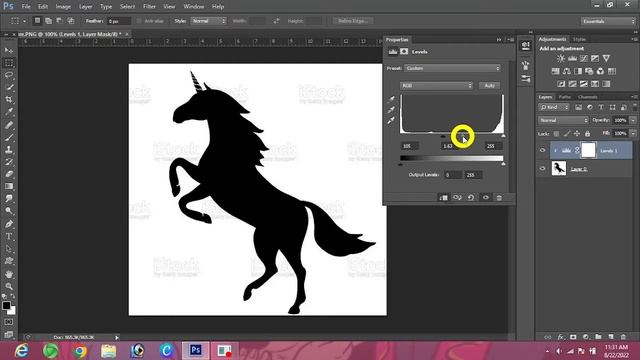Click the Auto button in Levels
This screenshot has height=360, width=640.
pos(489,86)
